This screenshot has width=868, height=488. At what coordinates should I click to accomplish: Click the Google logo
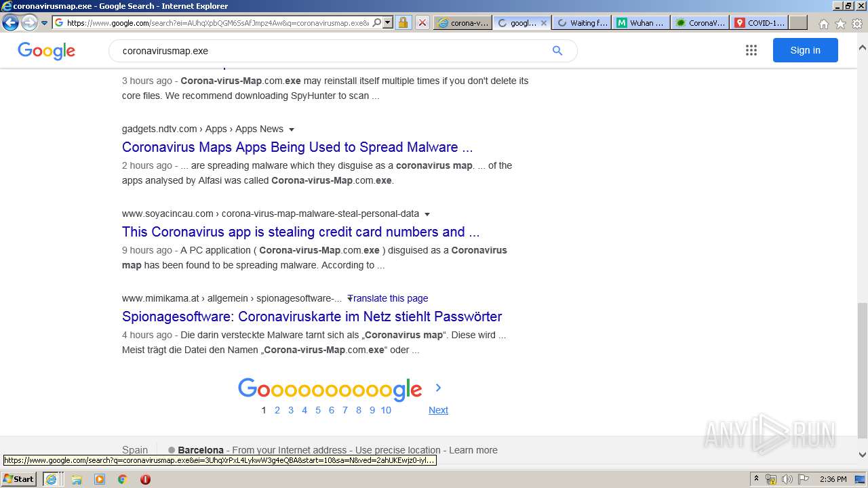[46, 51]
